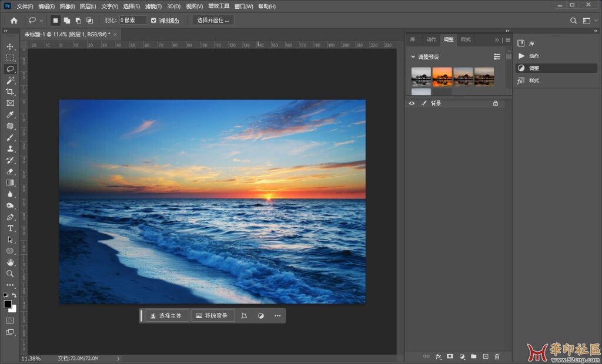
Task: Delete layer with trash icon
Action: click(x=497, y=356)
